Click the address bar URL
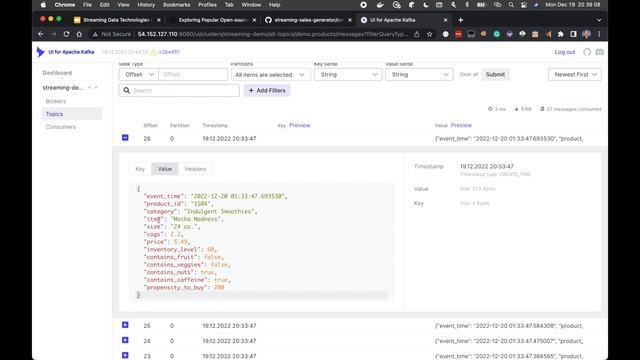 (272, 34)
